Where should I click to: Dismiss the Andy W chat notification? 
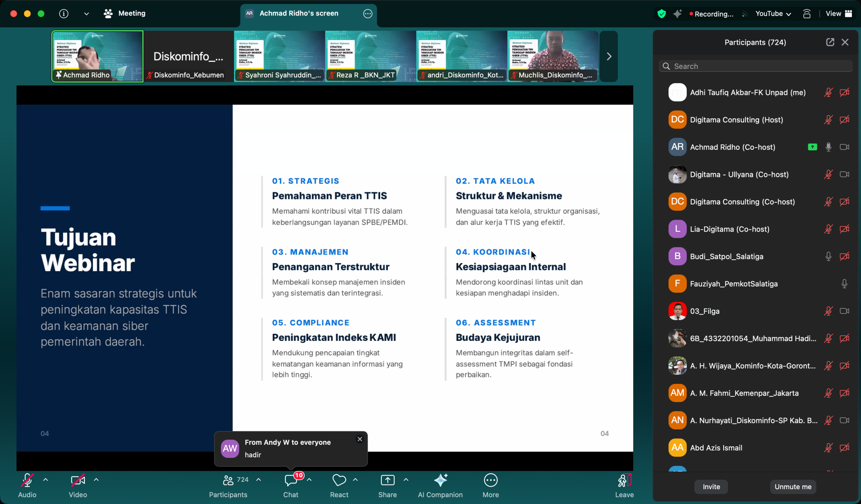click(x=360, y=439)
